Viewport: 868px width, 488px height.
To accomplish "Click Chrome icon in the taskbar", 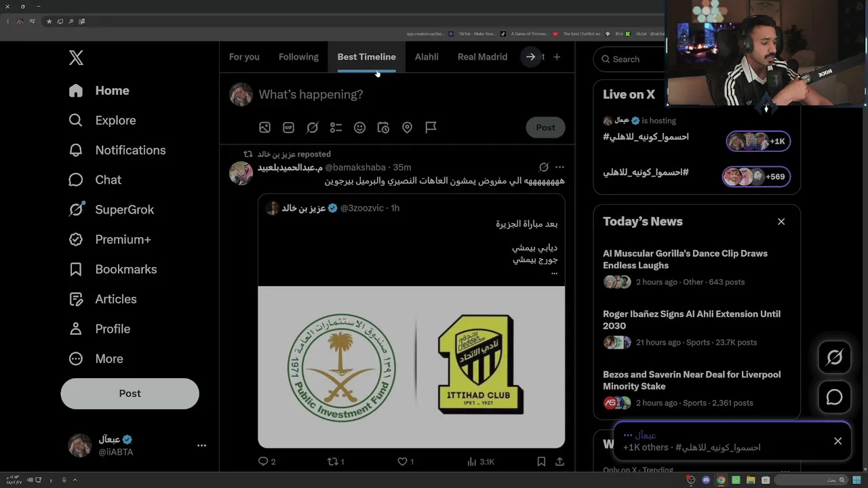I will (721, 481).
